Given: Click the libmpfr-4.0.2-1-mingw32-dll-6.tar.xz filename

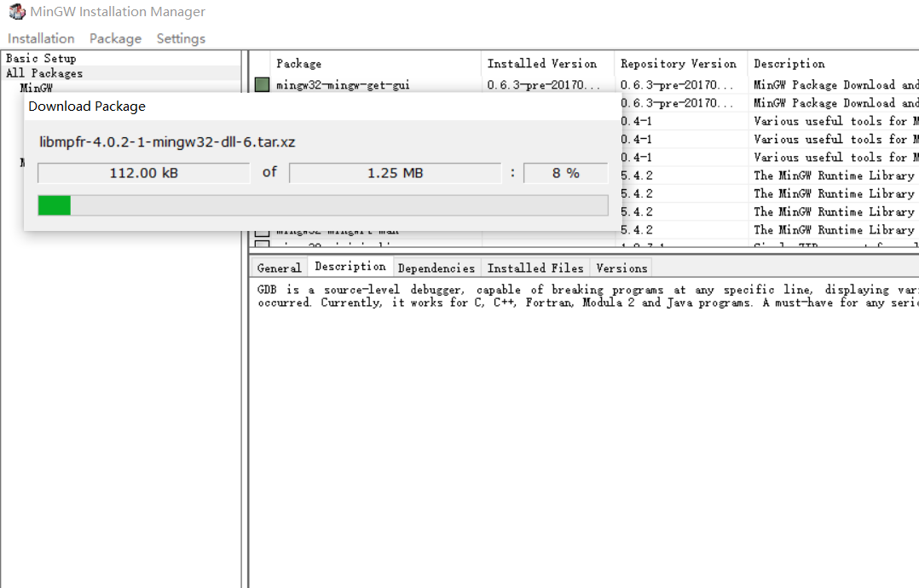Looking at the screenshot, I should (167, 142).
